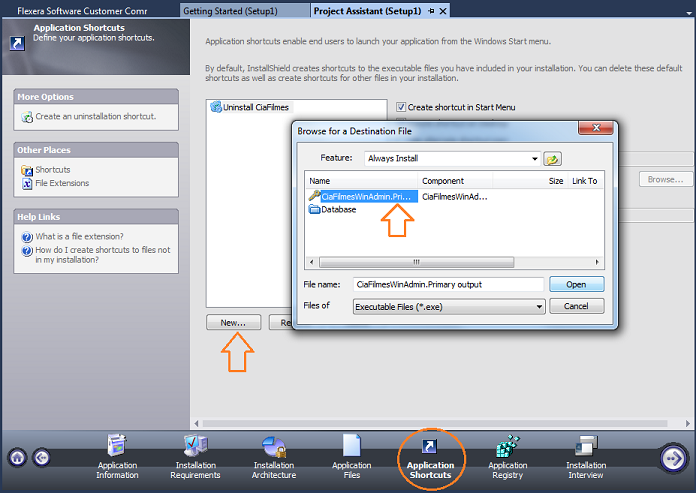The height and width of the screenshot is (493, 696).
Task: Select Application Shortcuts step icon
Action: 430,446
